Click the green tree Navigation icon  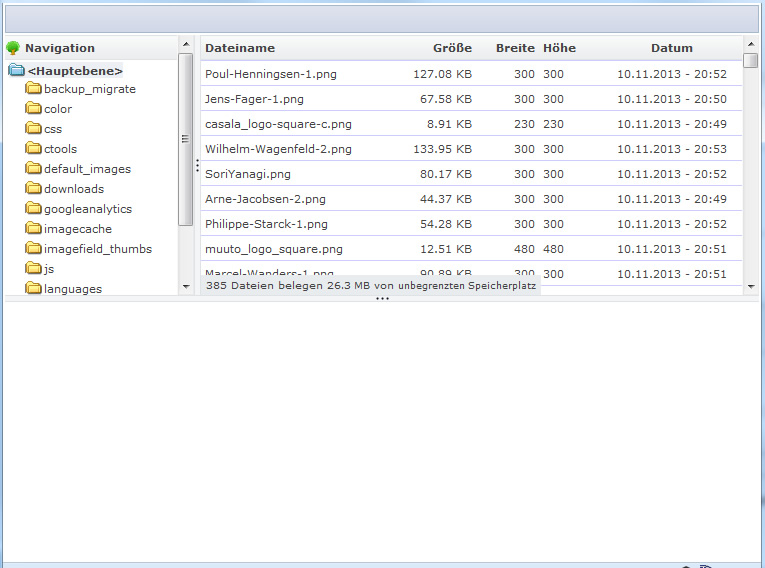point(13,48)
